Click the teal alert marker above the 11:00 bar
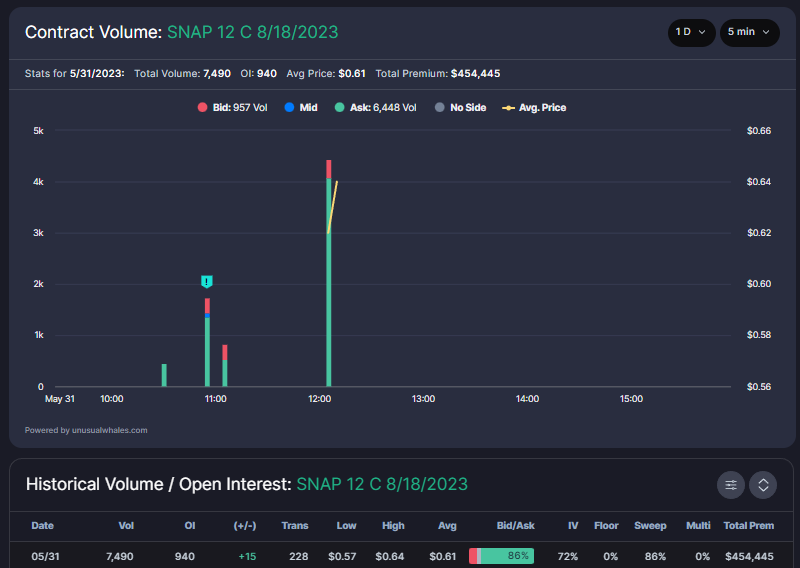Viewport: 800px width, 568px height. point(207,282)
